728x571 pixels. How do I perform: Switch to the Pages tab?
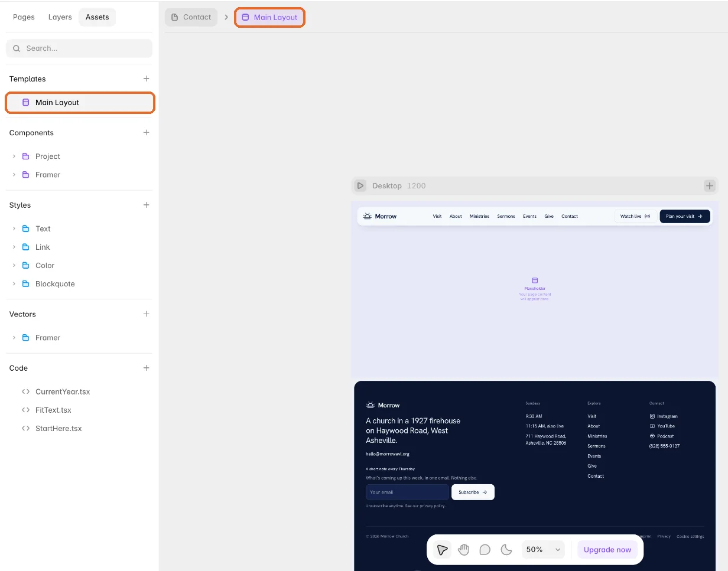tap(24, 17)
